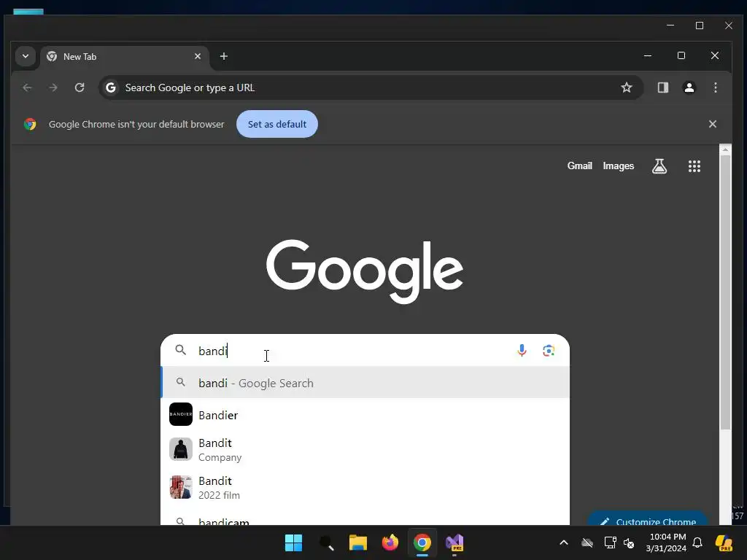The image size is (747, 560).
Task: Start voice search with microphone icon
Action: tap(522, 351)
